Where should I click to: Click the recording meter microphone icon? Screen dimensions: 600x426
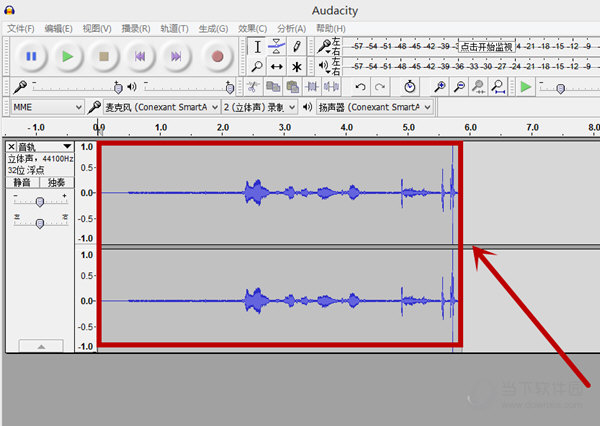click(324, 46)
